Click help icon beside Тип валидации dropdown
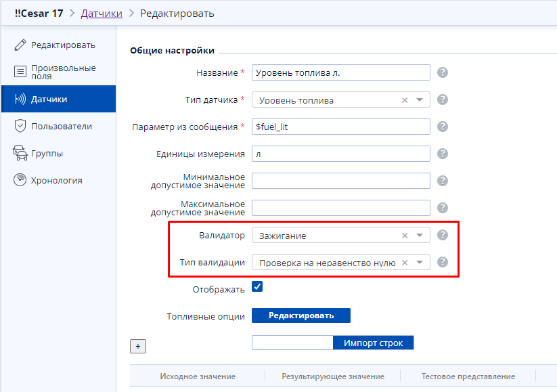This screenshot has width=557, height=392. click(443, 262)
